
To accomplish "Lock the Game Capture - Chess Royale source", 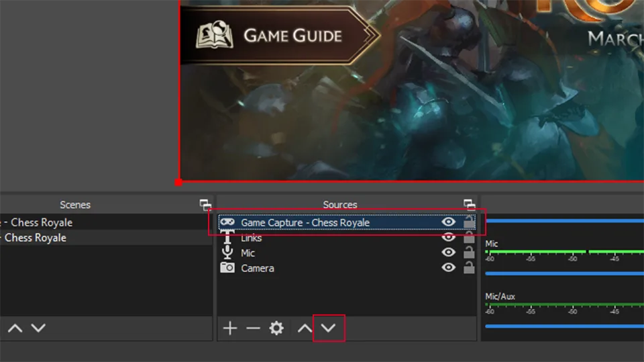I will click(469, 222).
